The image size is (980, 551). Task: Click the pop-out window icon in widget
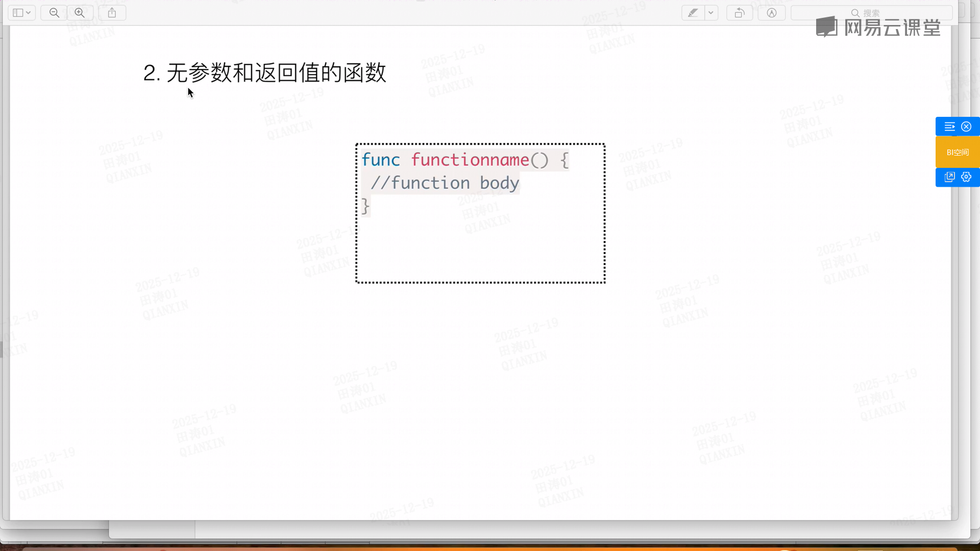(x=949, y=177)
